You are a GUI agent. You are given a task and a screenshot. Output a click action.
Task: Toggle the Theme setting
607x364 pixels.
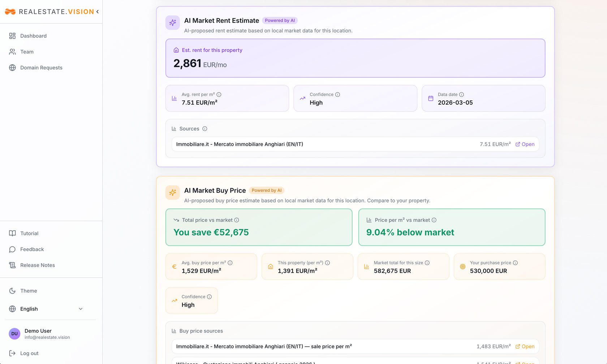coord(29,291)
